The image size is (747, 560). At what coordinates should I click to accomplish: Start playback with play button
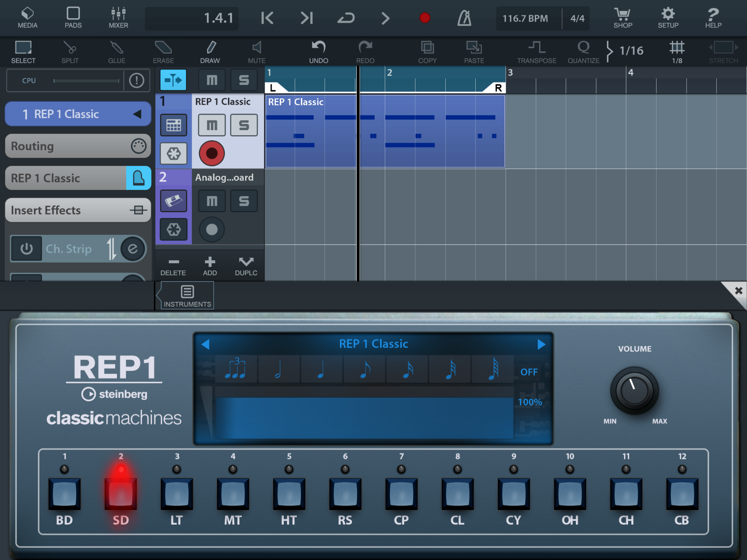[x=385, y=18]
